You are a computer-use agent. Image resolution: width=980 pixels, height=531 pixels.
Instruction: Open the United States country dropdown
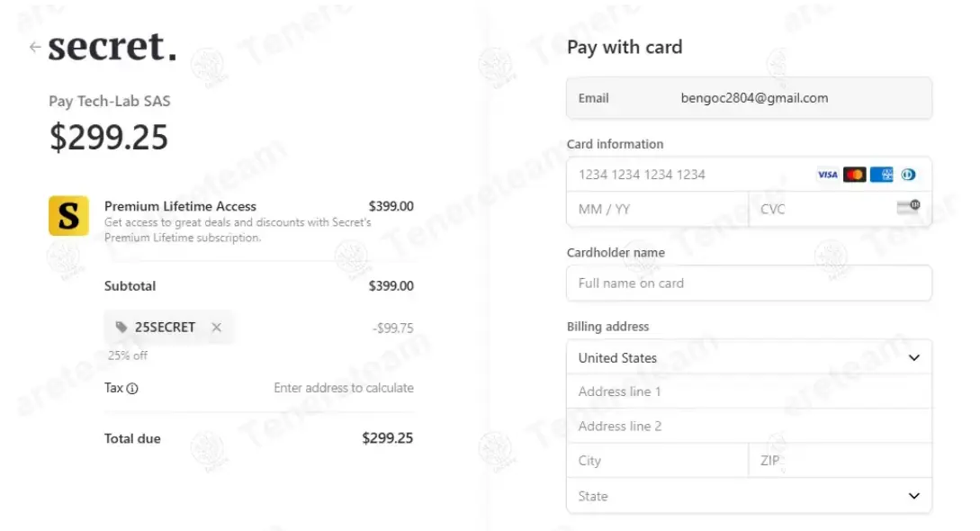pos(749,357)
